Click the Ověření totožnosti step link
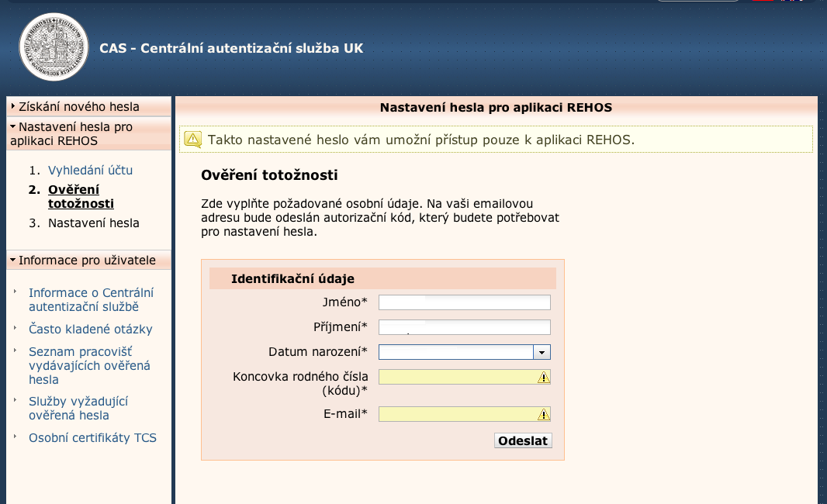 coord(81,197)
